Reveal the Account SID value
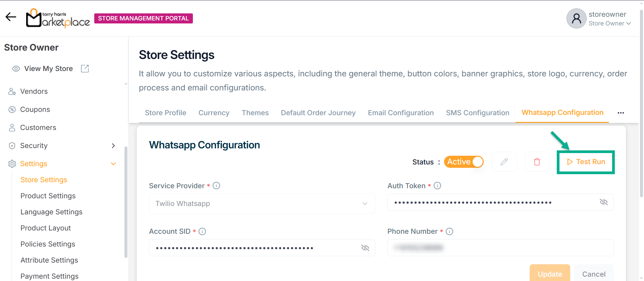This screenshot has height=281, width=644. pos(365,248)
